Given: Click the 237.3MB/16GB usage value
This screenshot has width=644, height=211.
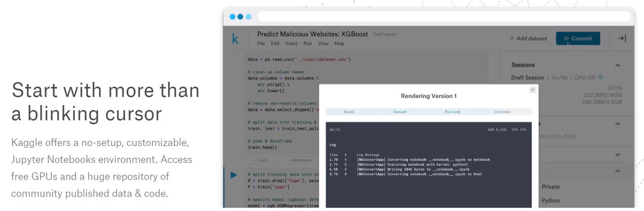Looking at the screenshot, I should click(x=602, y=95).
